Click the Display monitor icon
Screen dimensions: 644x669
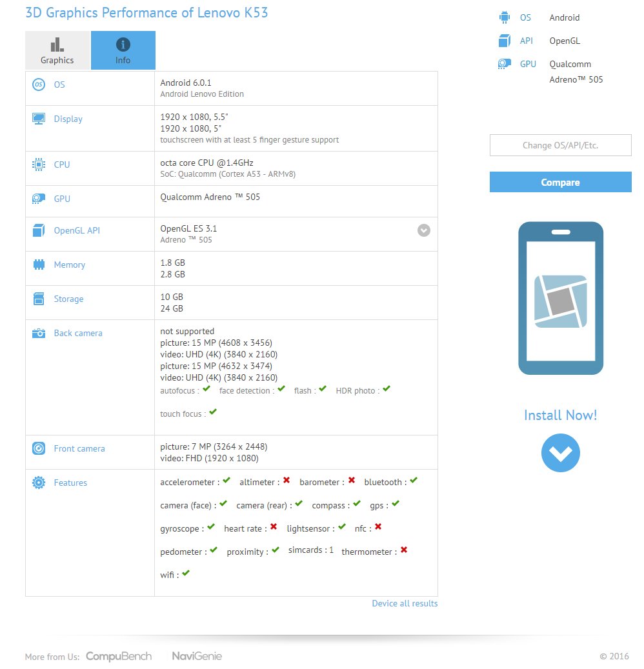39,119
